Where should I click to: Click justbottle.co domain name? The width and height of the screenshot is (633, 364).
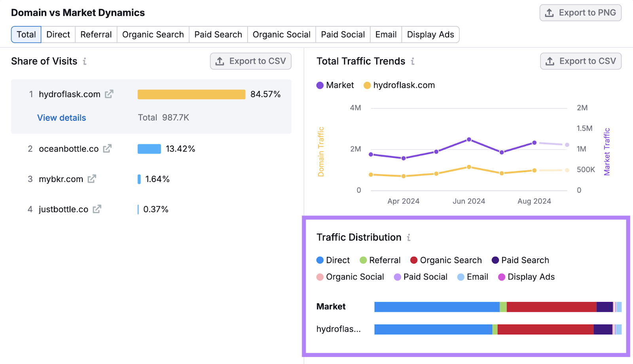coord(64,209)
